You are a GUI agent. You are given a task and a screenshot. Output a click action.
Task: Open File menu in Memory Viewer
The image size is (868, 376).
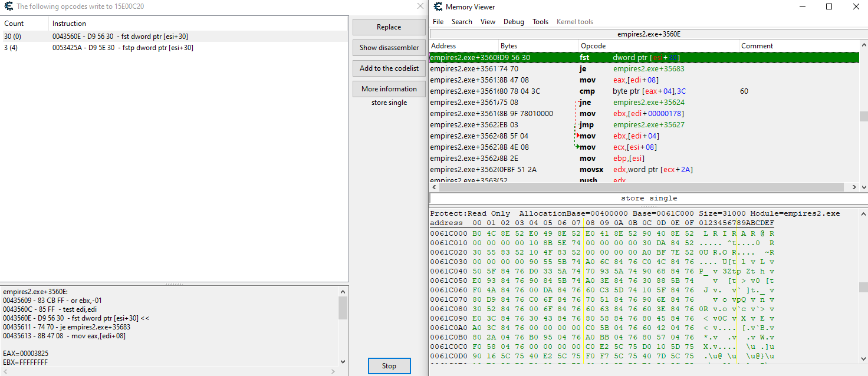tap(438, 22)
